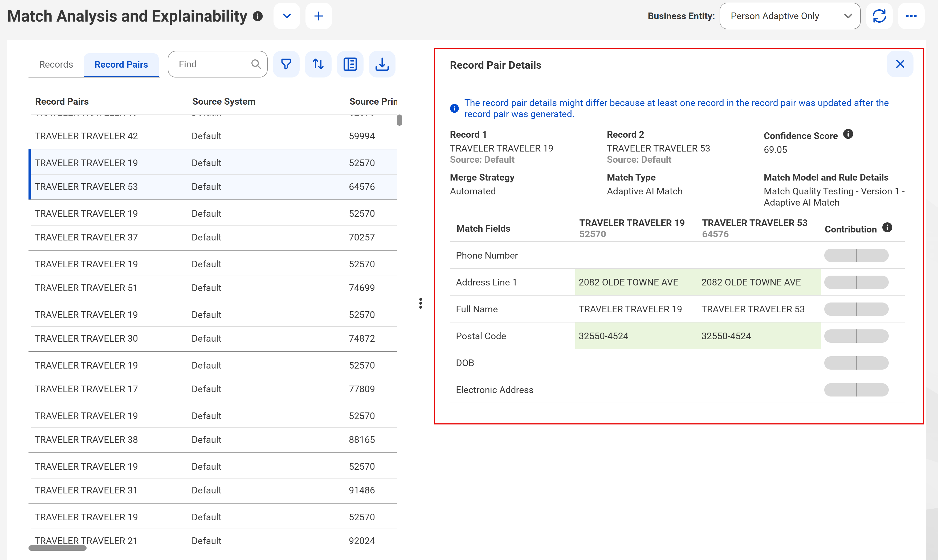
Task: Open the sort options
Action: [x=318, y=64]
